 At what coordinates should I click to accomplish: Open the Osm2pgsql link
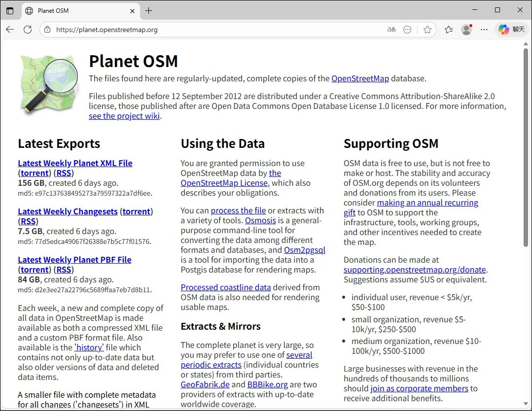coord(304,250)
